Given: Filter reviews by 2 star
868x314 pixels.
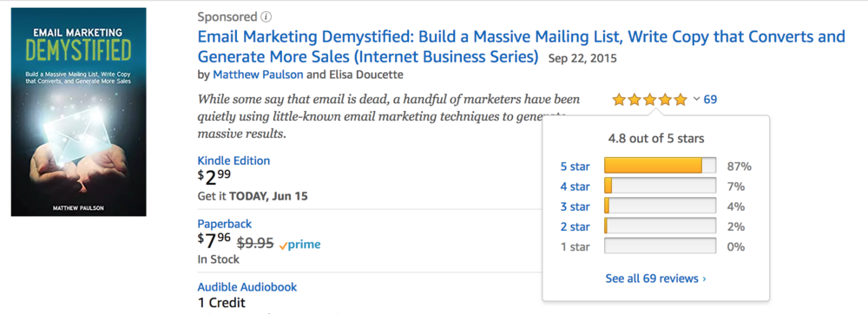Looking at the screenshot, I should click(575, 226).
